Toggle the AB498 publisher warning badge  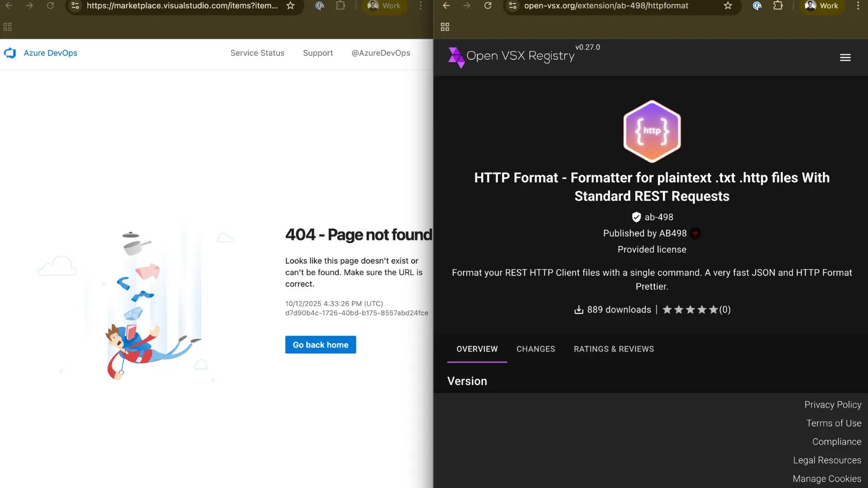(x=695, y=233)
